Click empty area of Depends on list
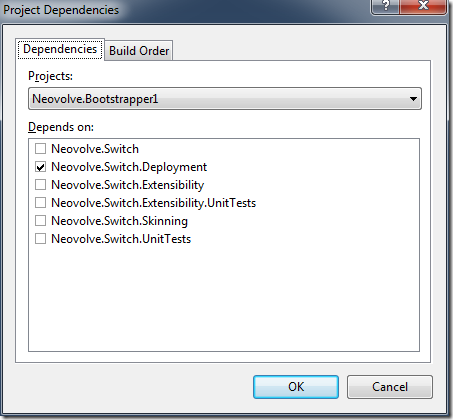This screenshot has width=453, height=420. click(x=224, y=298)
